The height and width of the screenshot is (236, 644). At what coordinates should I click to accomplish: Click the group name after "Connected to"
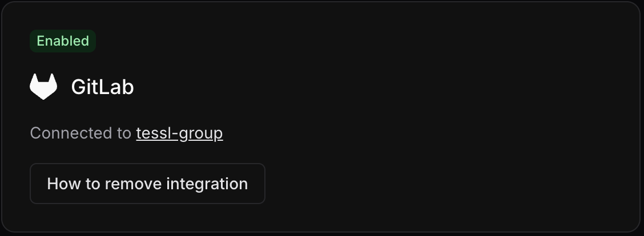179,133
